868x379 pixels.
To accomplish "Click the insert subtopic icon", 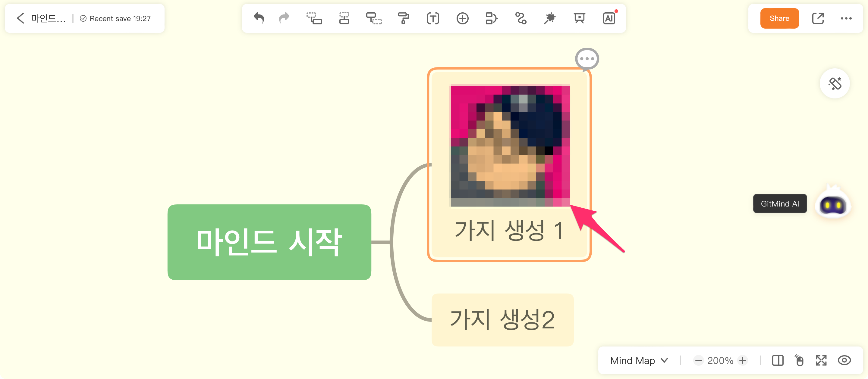I will pyautogui.click(x=314, y=18).
